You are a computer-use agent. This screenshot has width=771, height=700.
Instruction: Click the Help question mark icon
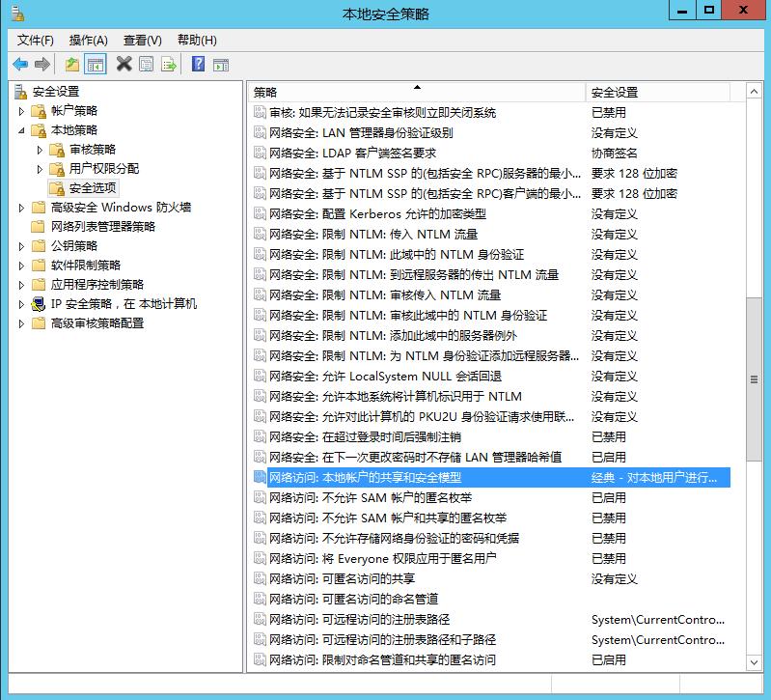(198, 64)
